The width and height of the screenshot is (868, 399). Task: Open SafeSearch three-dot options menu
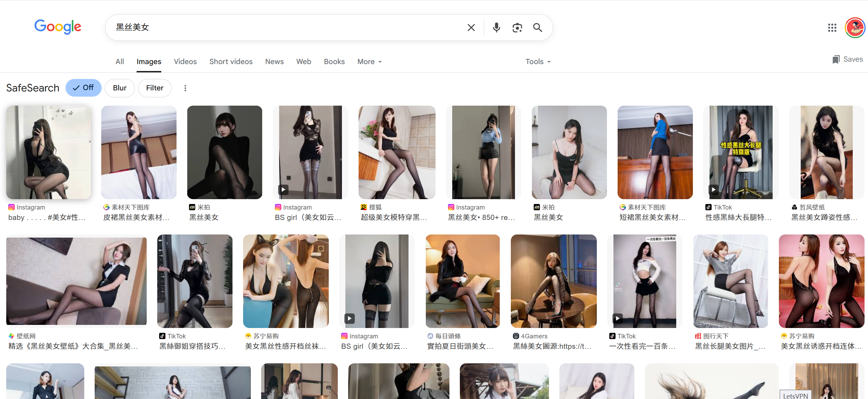click(185, 88)
